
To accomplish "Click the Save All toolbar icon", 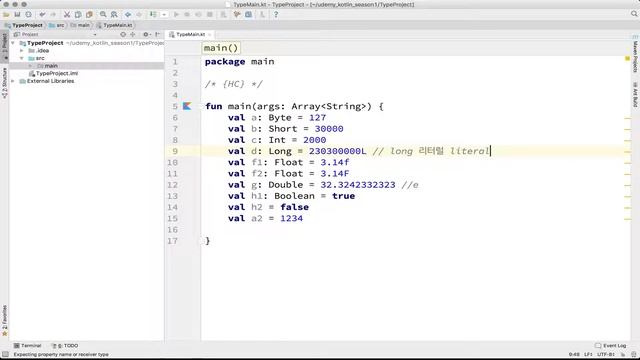I will click(x=17, y=15).
